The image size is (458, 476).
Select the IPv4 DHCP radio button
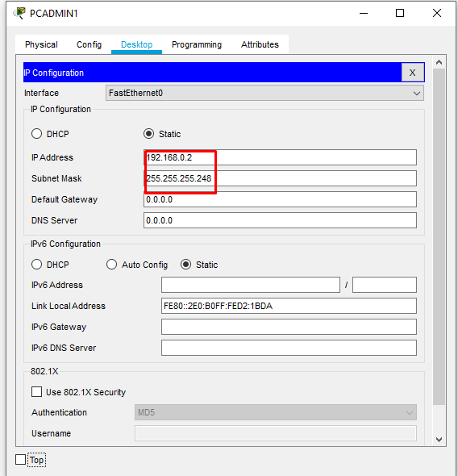(37, 134)
